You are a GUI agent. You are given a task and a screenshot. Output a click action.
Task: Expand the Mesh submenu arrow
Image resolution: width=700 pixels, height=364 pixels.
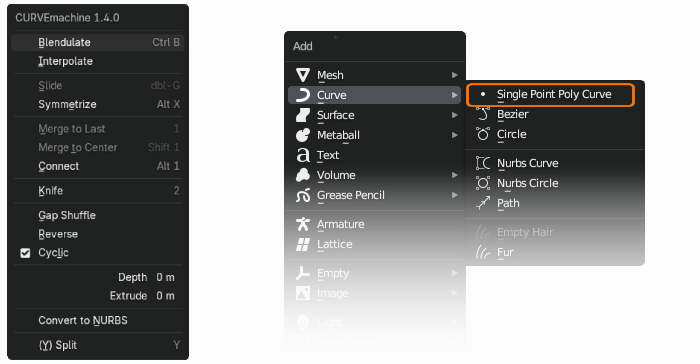[454, 75]
